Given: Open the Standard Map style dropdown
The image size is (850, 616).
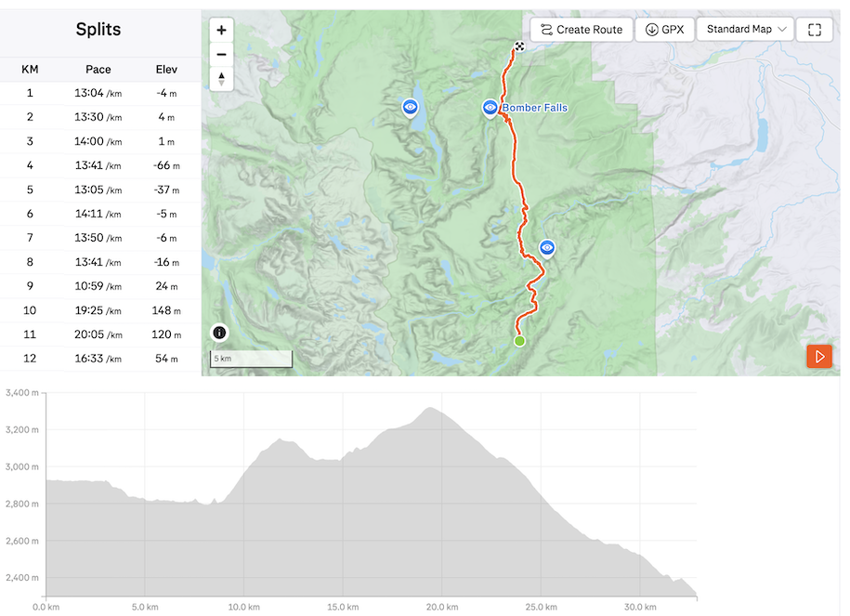Looking at the screenshot, I should pos(746,30).
